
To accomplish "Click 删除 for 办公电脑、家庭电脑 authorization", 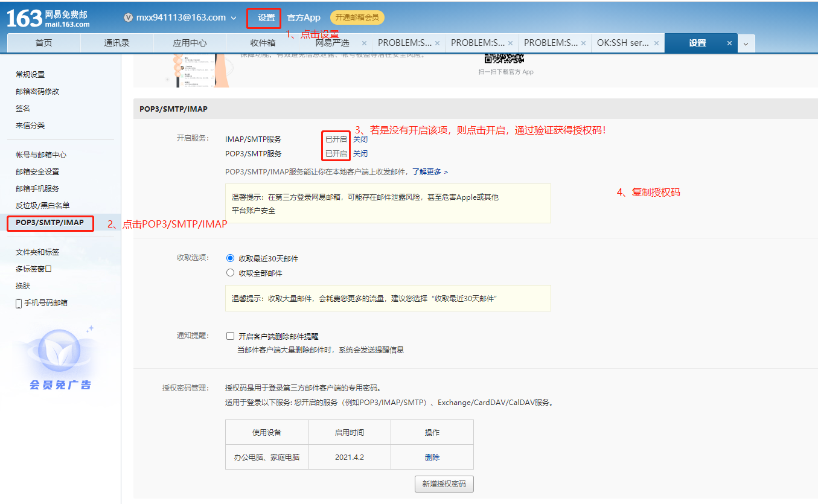I will [432, 458].
